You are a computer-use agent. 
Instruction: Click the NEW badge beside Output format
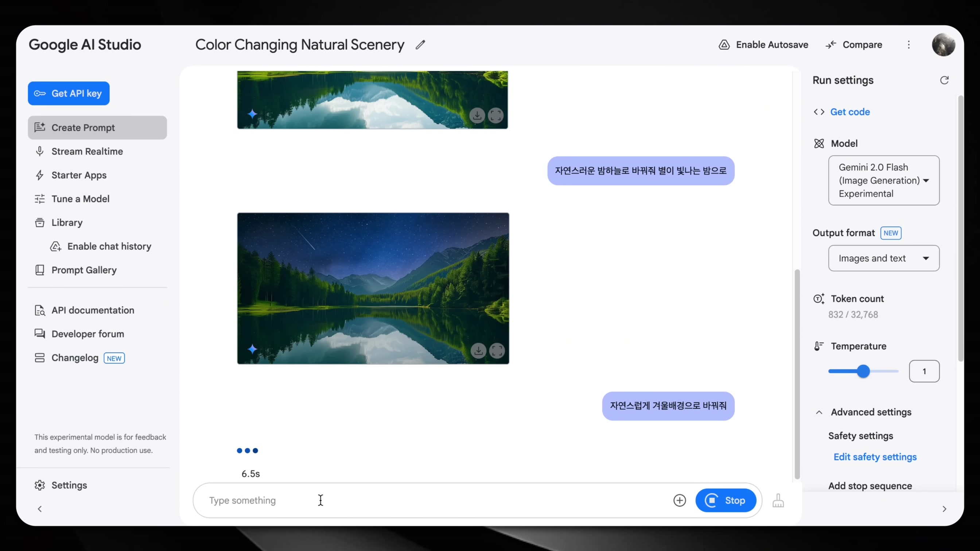coord(891,233)
